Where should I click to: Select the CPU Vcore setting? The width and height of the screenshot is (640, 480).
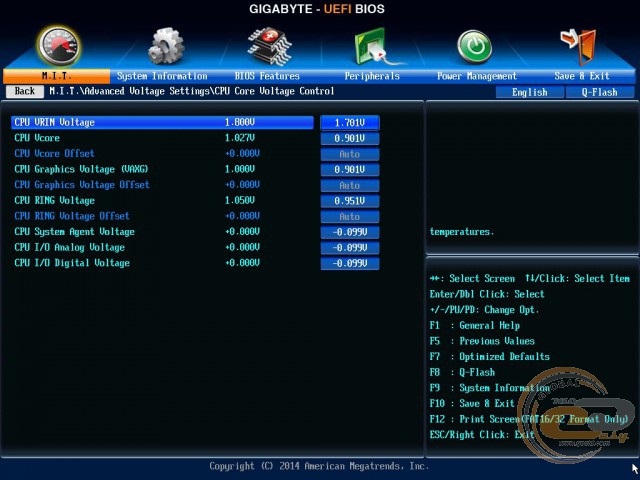[162, 138]
